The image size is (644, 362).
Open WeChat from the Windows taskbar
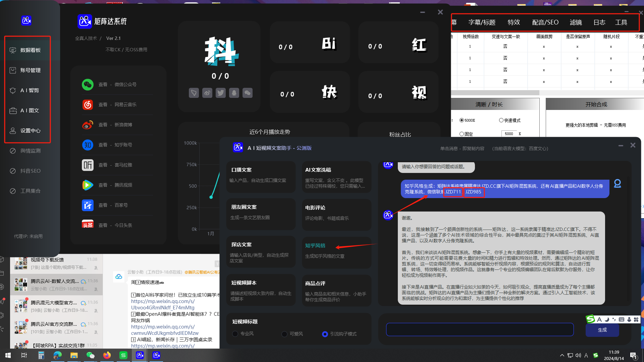(90, 355)
